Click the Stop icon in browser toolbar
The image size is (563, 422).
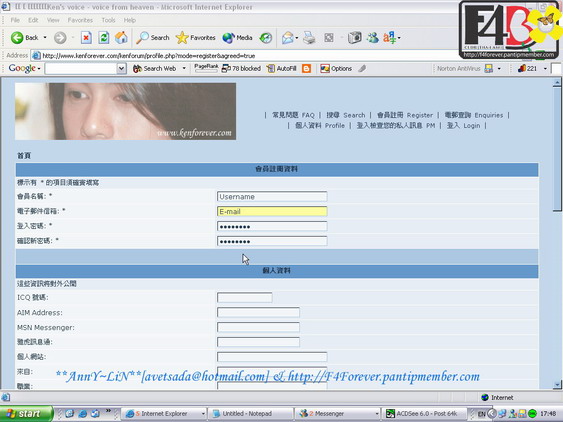(86, 38)
